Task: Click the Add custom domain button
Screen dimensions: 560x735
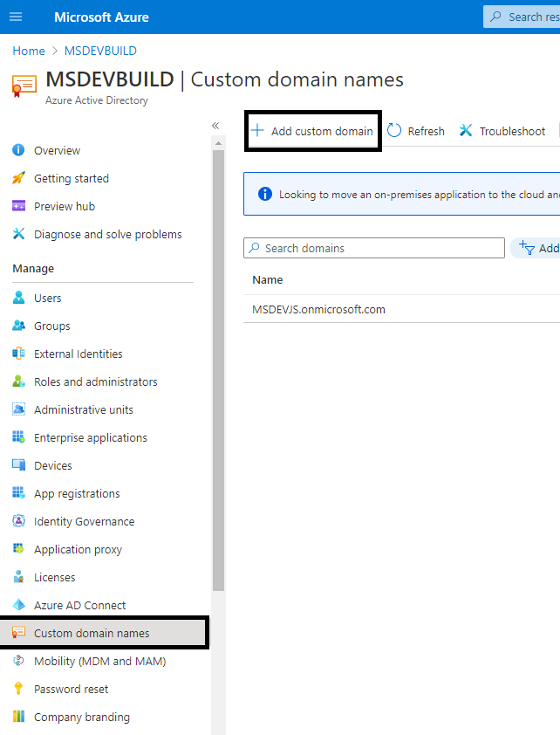Action: coord(312,131)
